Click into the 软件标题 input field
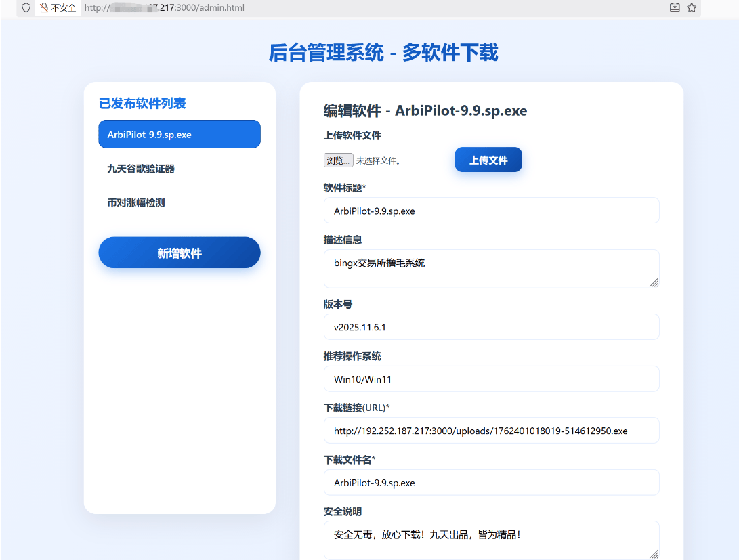 (x=491, y=211)
